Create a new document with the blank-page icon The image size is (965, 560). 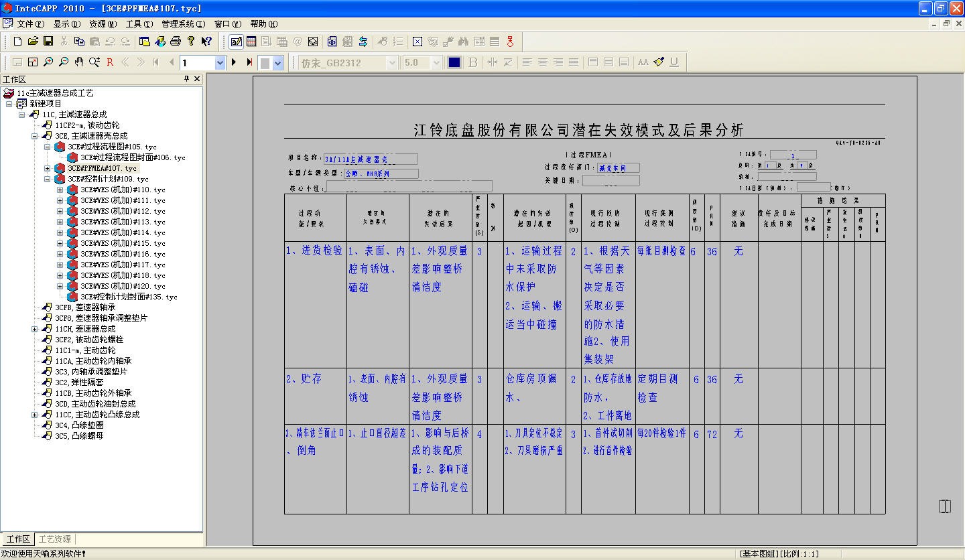(17, 42)
